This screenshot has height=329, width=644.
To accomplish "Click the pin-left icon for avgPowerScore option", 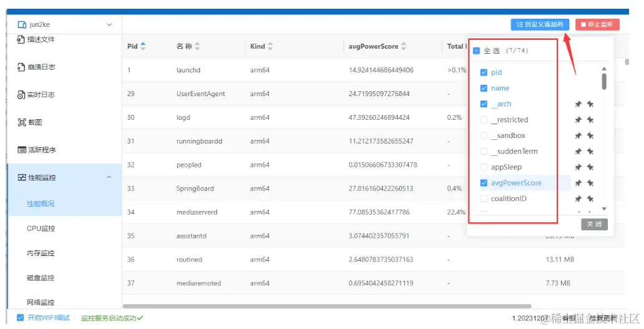I will tap(579, 182).
